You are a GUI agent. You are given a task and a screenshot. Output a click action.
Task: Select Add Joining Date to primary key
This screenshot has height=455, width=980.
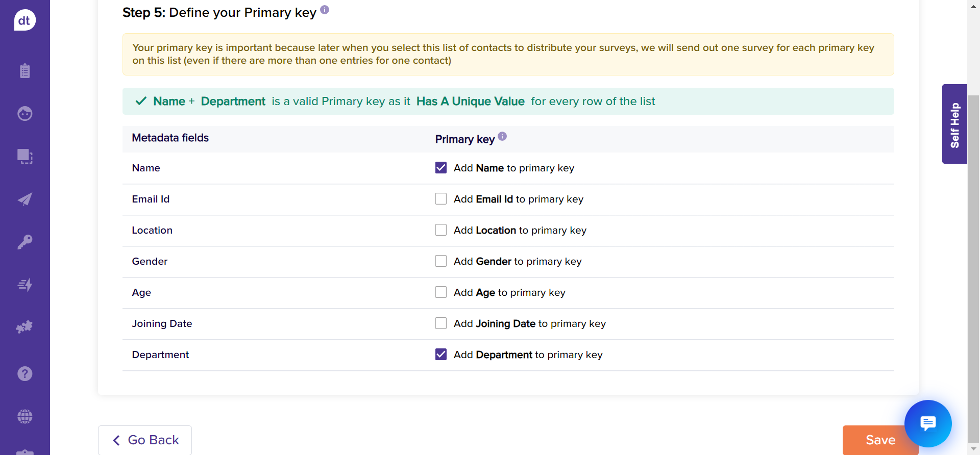tap(441, 323)
